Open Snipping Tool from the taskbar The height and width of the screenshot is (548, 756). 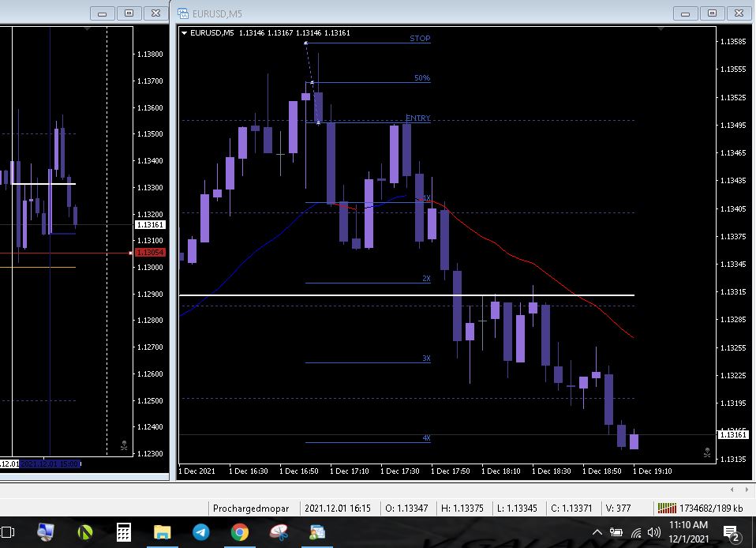point(279,532)
